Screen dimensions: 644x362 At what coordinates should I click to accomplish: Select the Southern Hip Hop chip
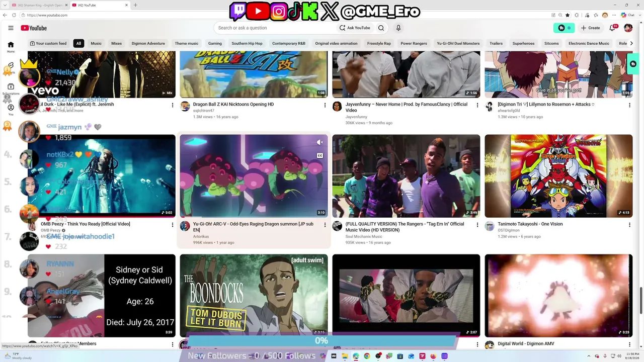click(x=247, y=43)
